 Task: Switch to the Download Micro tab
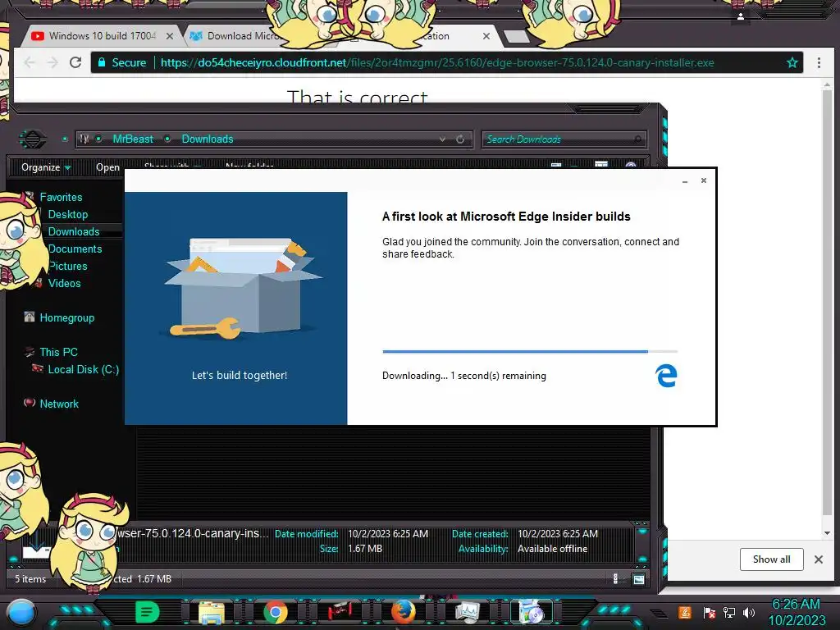coord(242,36)
